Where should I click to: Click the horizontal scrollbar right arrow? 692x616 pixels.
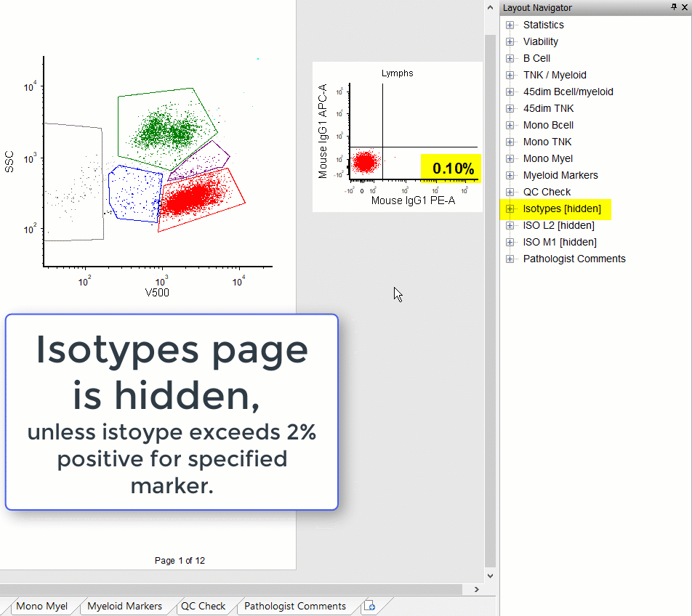click(x=477, y=589)
